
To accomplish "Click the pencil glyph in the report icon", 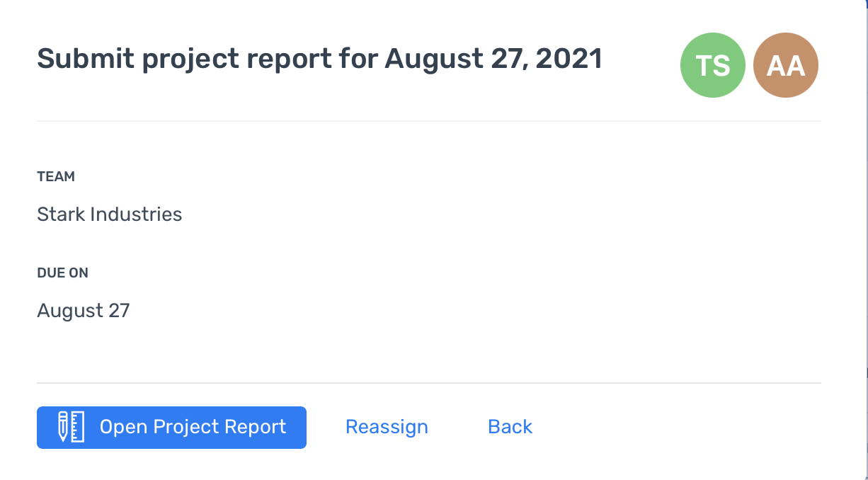I will tap(63, 427).
